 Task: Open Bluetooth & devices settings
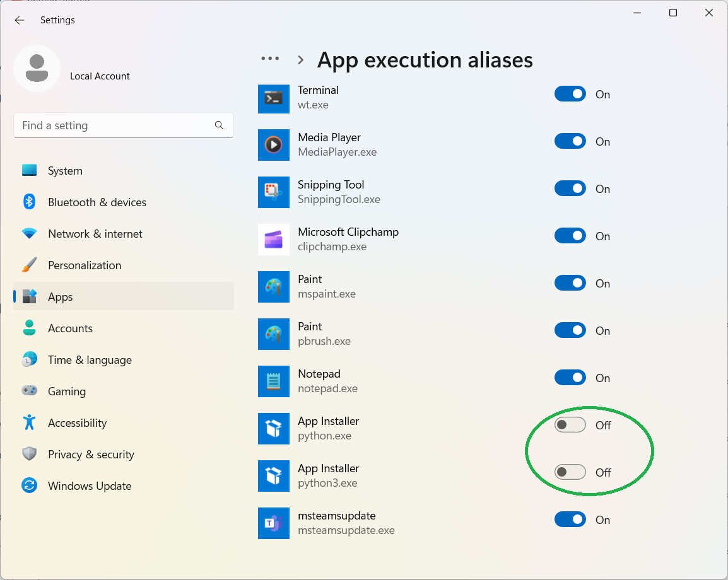pos(124,202)
